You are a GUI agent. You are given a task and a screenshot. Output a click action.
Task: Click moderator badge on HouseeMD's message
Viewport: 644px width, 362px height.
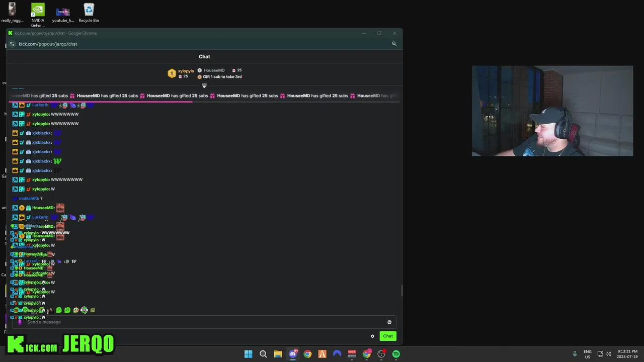(x=15, y=208)
